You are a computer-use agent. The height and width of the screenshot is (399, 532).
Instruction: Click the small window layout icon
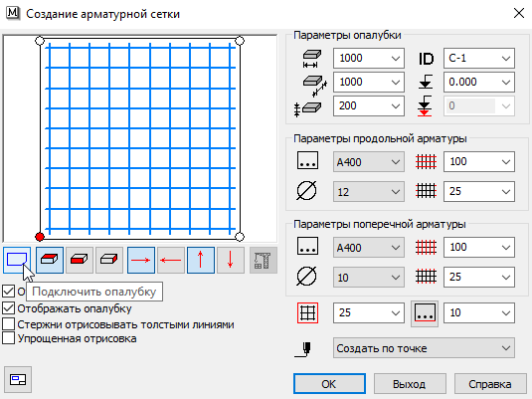[x=18, y=380]
